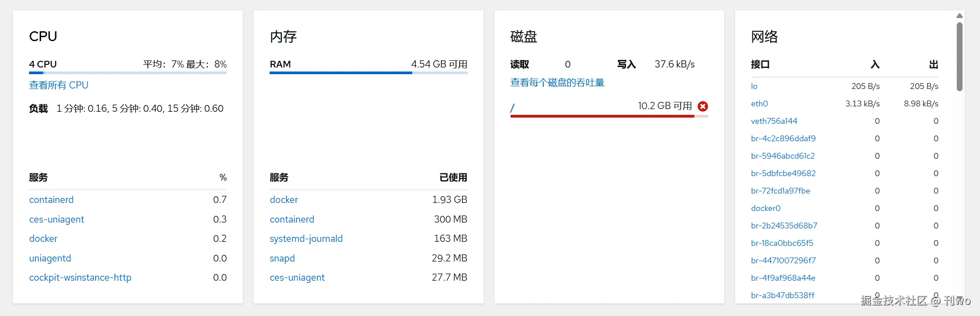The height and width of the screenshot is (316, 980).
Task: Click the RAM usage progress bar
Action: (x=368, y=73)
